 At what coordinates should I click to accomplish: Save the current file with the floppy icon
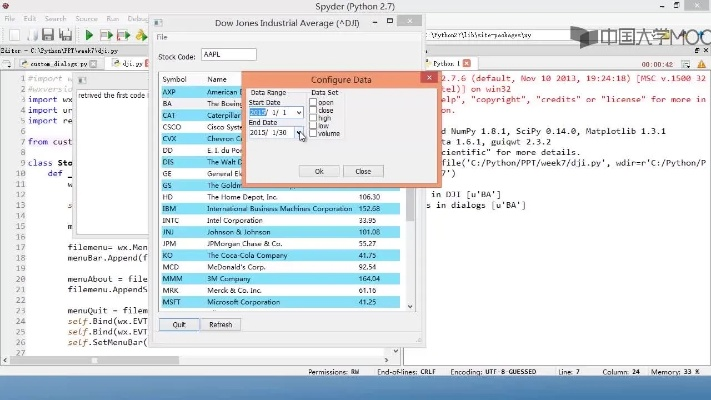pyautogui.click(x=48, y=35)
